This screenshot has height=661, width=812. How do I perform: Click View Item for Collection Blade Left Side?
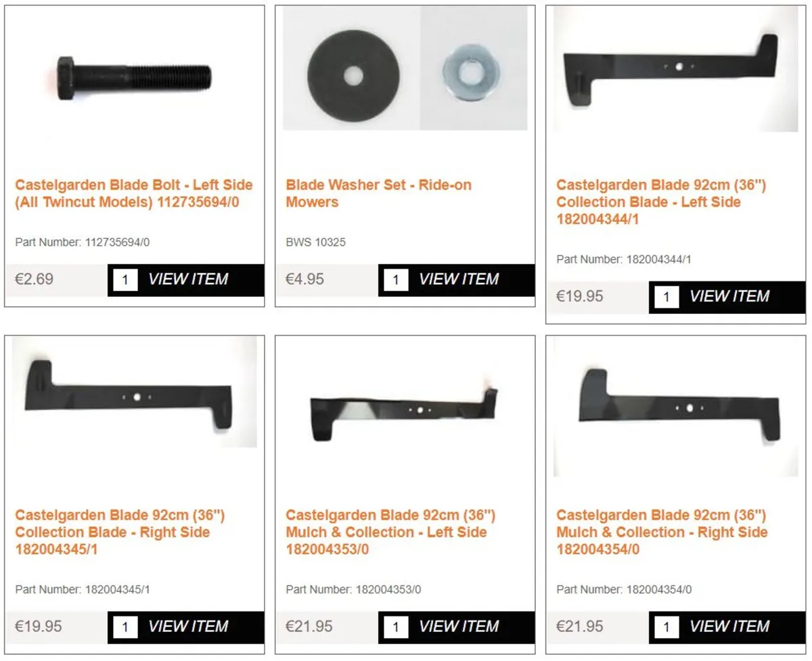[x=729, y=296]
